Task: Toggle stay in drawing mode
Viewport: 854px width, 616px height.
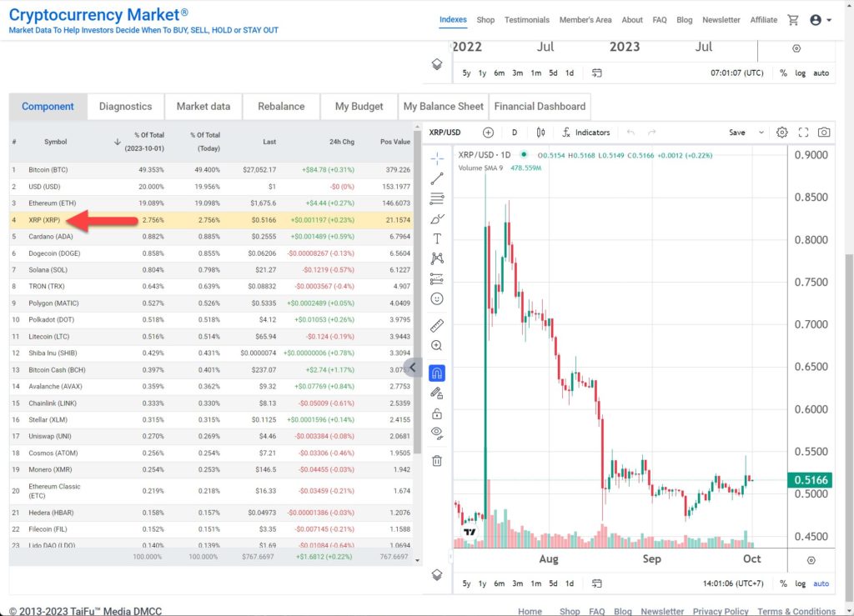Action: pyautogui.click(x=437, y=393)
